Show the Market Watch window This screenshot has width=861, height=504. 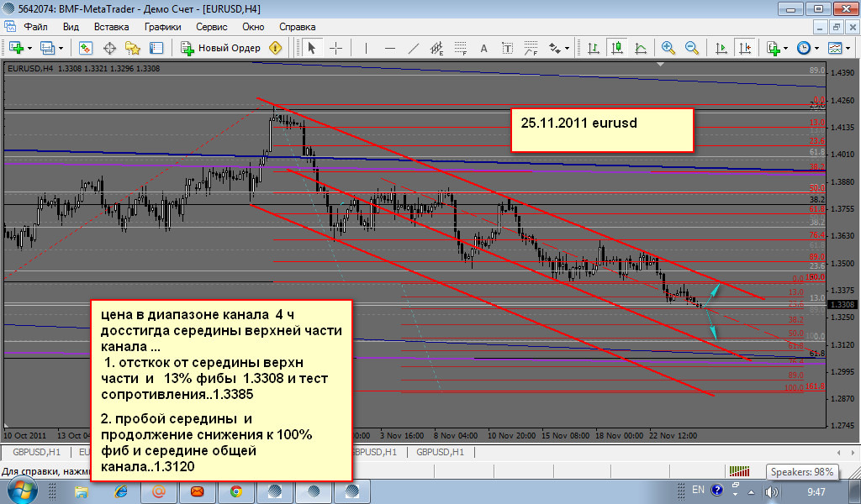point(85,48)
